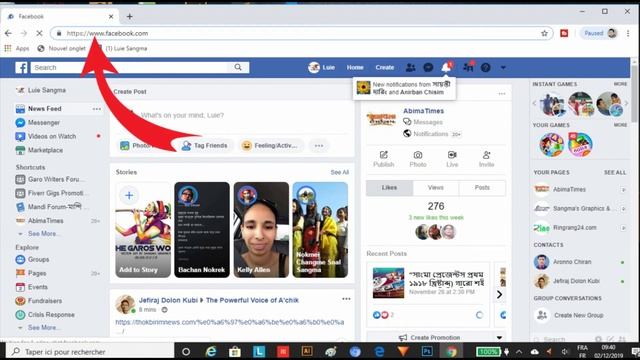Open Create Promotion dropdown
Screen dimensions: 640x360
[499, 338]
